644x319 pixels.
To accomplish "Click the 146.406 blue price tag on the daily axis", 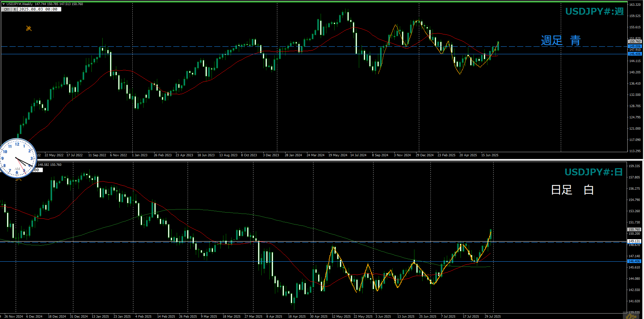I will (634, 261).
